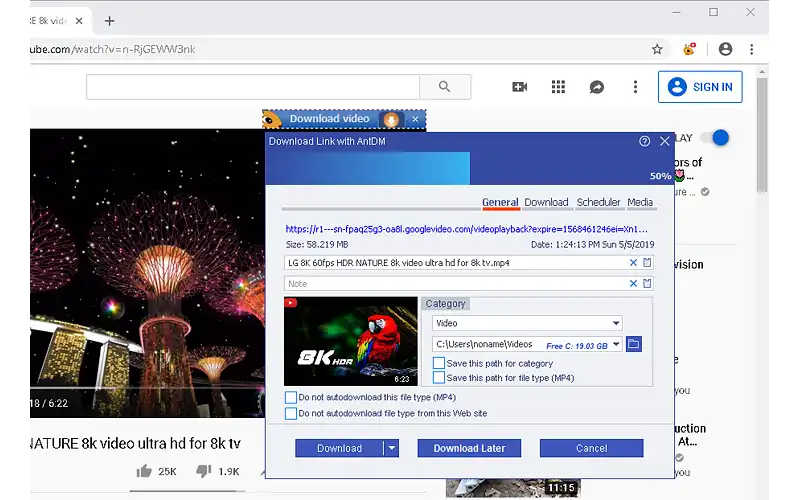The height and width of the screenshot is (500, 800).
Task: Click the address bar URL
Action: click(113, 49)
